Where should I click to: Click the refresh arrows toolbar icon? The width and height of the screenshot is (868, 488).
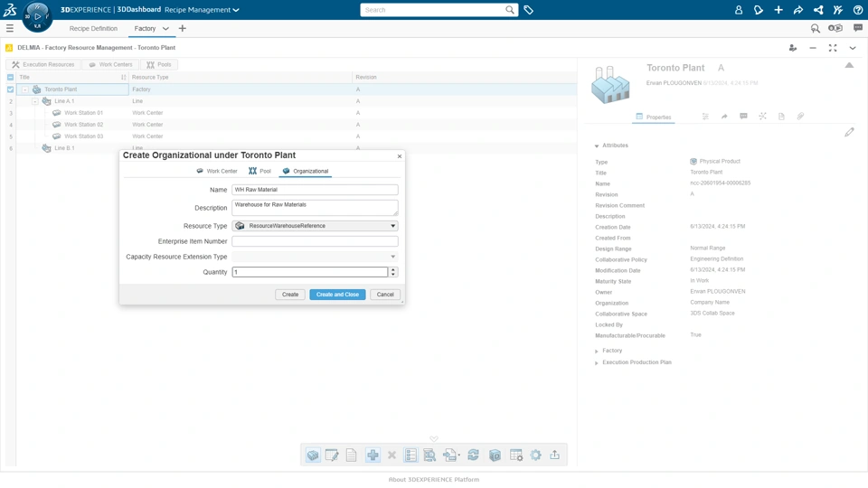pyautogui.click(x=473, y=455)
